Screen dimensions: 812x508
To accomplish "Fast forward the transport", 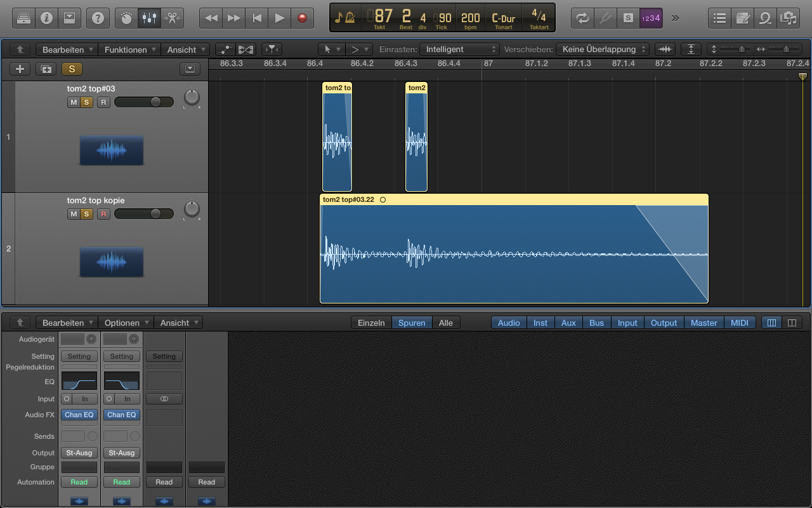I will [x=234, y=18].
